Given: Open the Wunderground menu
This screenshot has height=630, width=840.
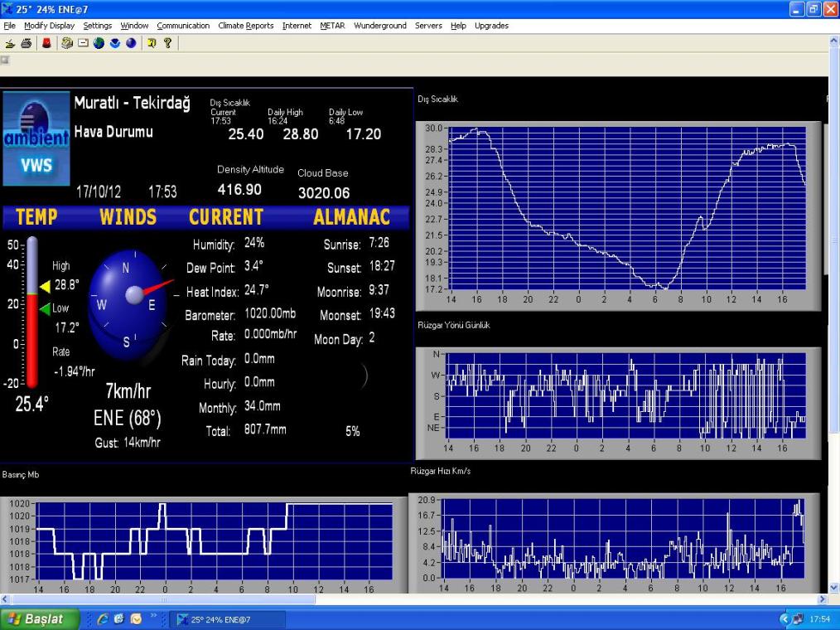Looking at the screenshot, I should [379, 26].
